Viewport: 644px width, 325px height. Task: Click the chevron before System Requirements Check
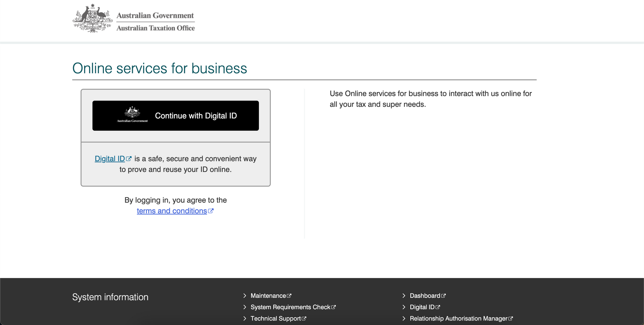245,307
